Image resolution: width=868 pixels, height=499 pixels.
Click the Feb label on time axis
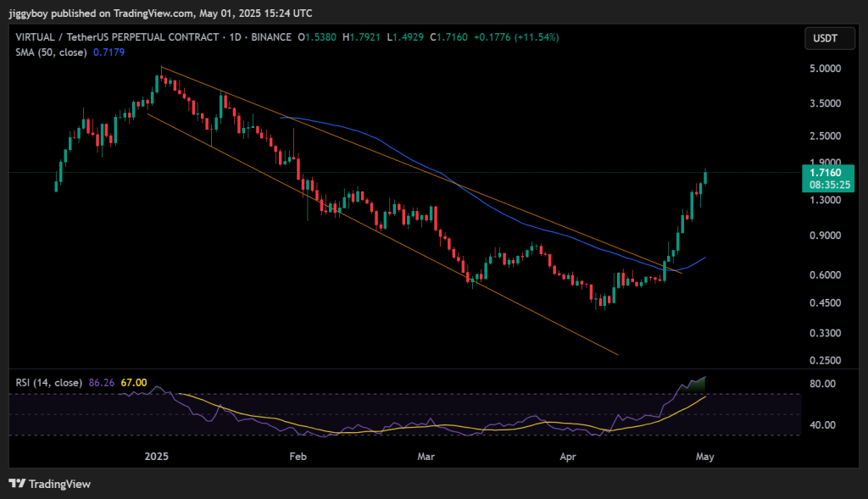(298, 457)
